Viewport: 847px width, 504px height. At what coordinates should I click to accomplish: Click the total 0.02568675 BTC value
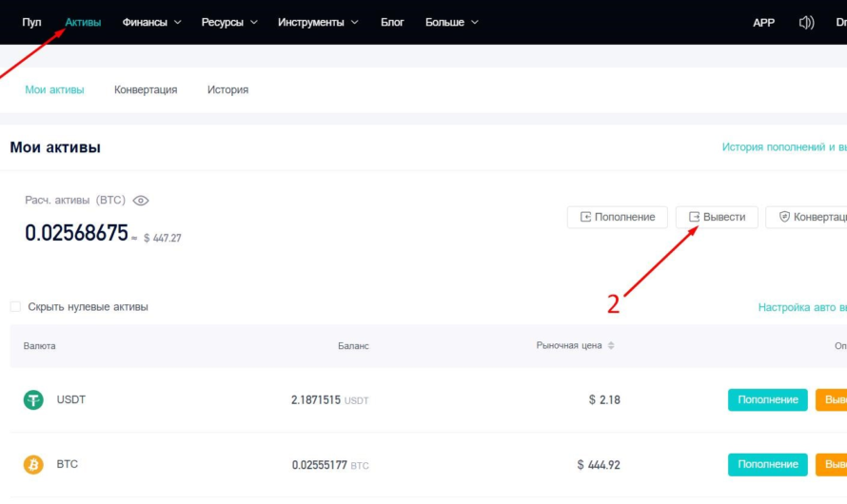point(76,233)
